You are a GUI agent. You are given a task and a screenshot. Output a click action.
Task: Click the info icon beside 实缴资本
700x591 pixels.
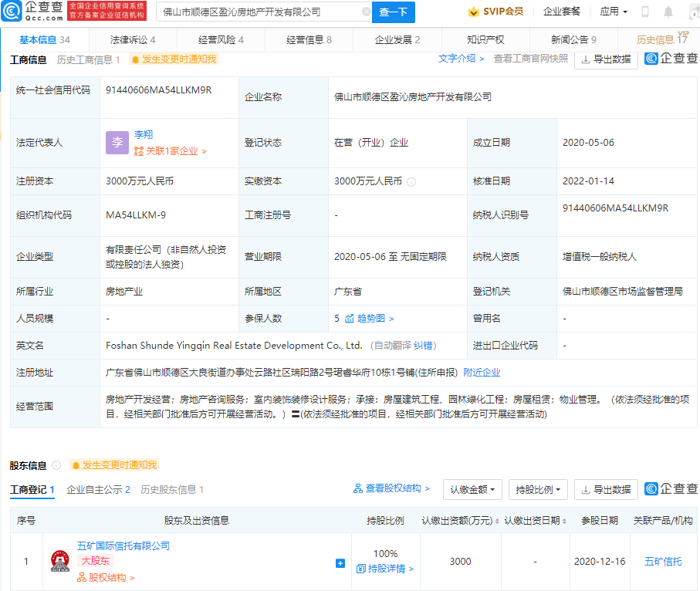click(x=411, y=182)
